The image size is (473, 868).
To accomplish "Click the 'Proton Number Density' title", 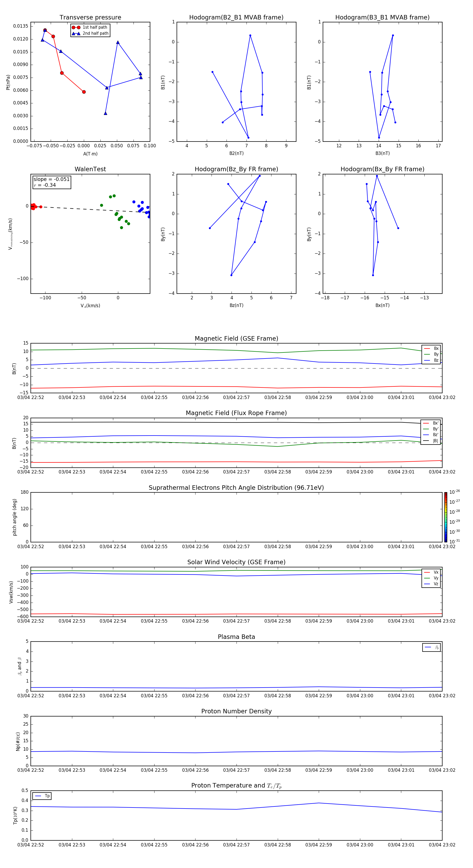I will click(236, 711).
